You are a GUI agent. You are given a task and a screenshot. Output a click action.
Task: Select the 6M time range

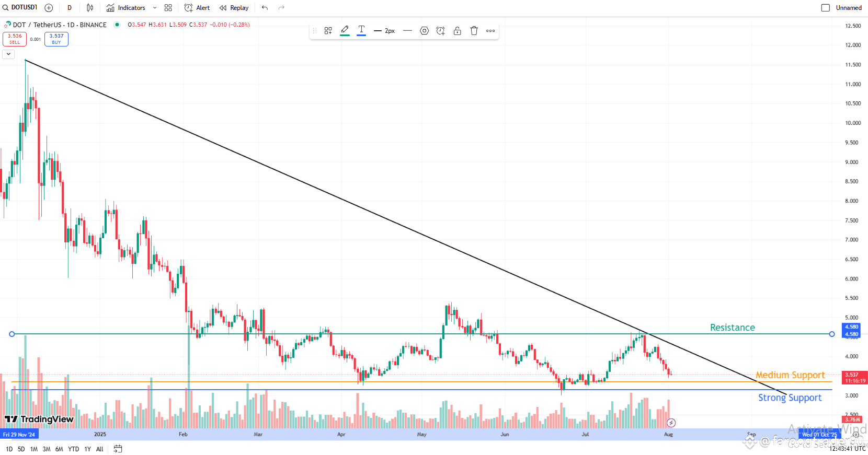pyautogui.click(x=59, y=449)
